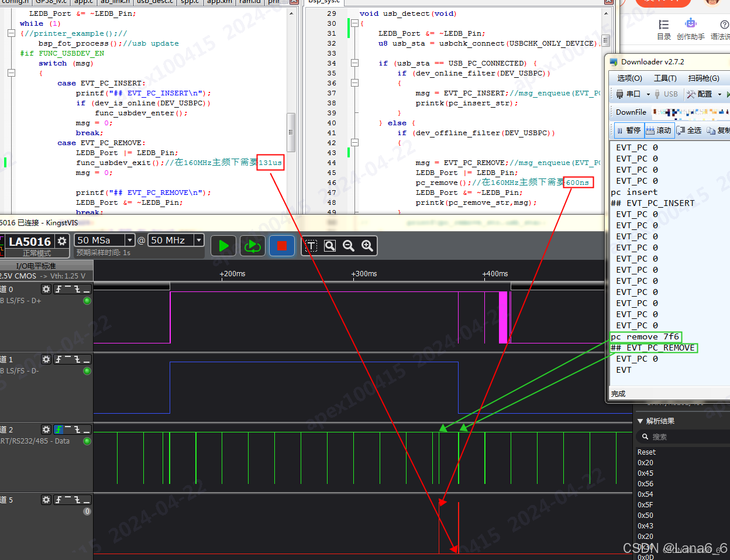Image resolution: width=730 pixels, height=560 pixels.
Task: Click 配置 configure button in Downloader
Action: tap(700, 94)
